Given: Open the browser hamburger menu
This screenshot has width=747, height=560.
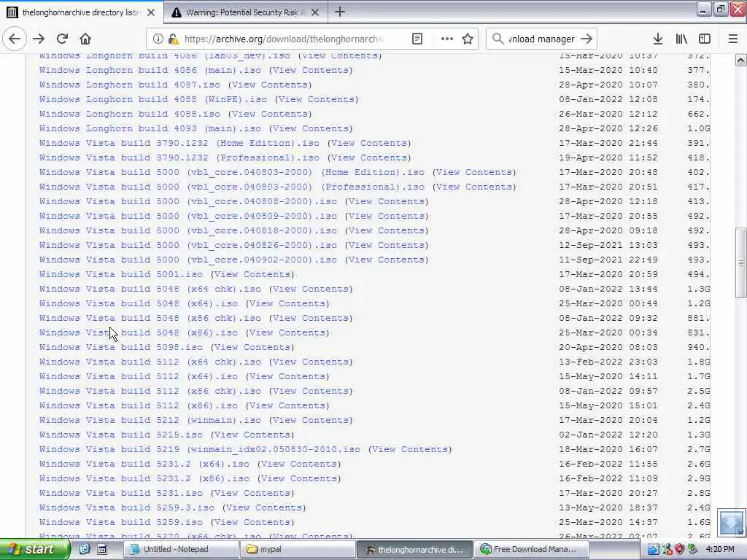Looking at the screenshot, I should (x=733, y=39).
